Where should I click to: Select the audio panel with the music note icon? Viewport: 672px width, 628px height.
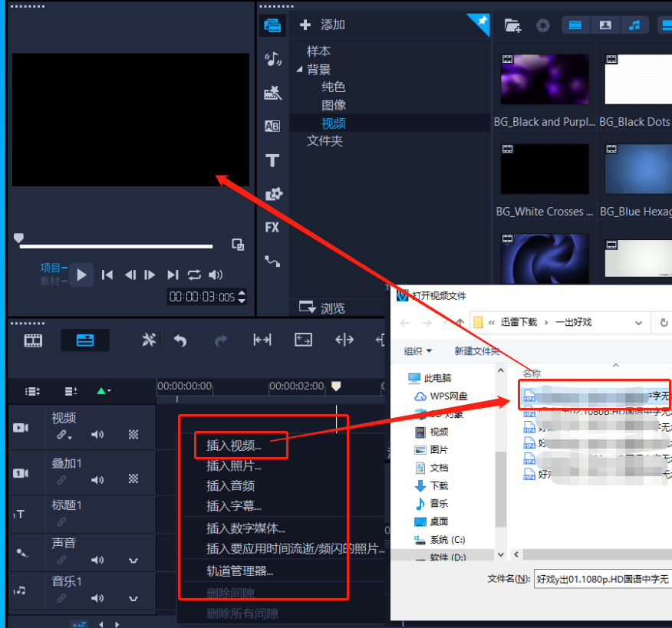tap(272, 58)
